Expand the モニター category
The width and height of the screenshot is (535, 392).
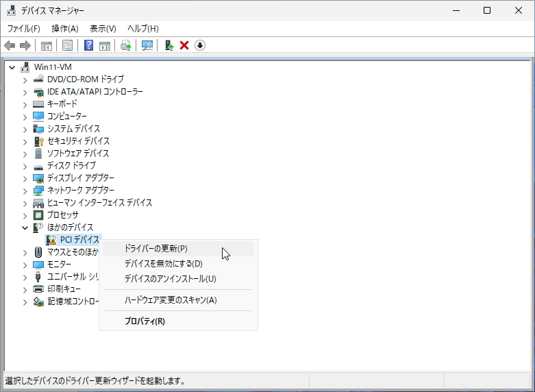(x=25, y=265)
